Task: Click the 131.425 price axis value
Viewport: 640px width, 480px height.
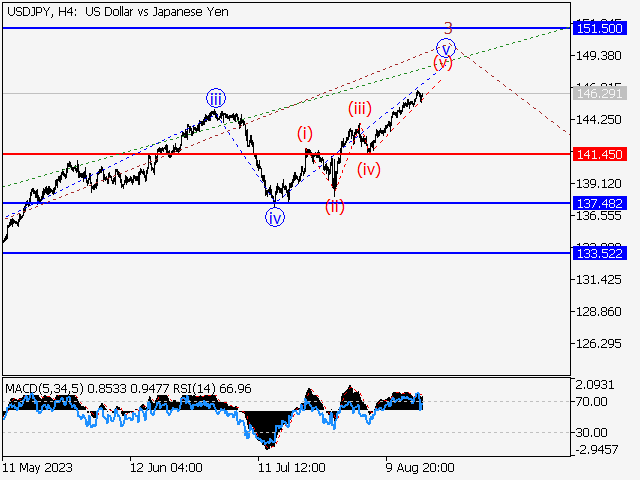Action: click(598, 280)
